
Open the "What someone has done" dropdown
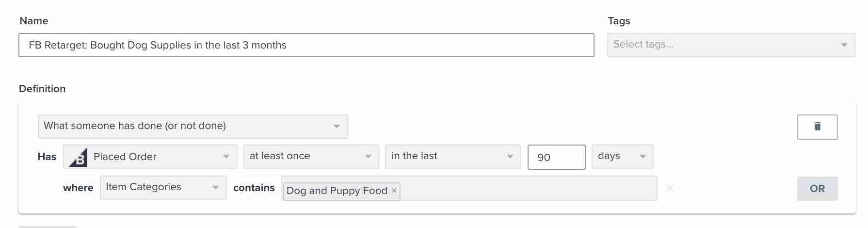tap(184, 126)
